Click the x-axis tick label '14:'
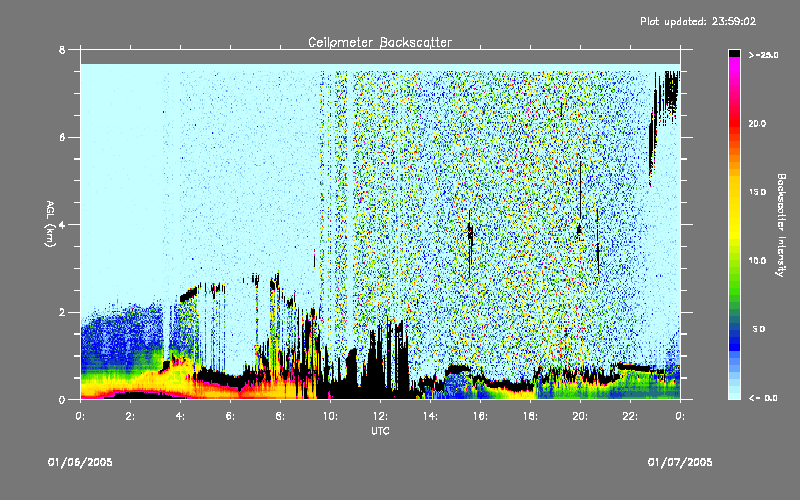800x500 pixels. pyautogui.click(x=430, y=416)
